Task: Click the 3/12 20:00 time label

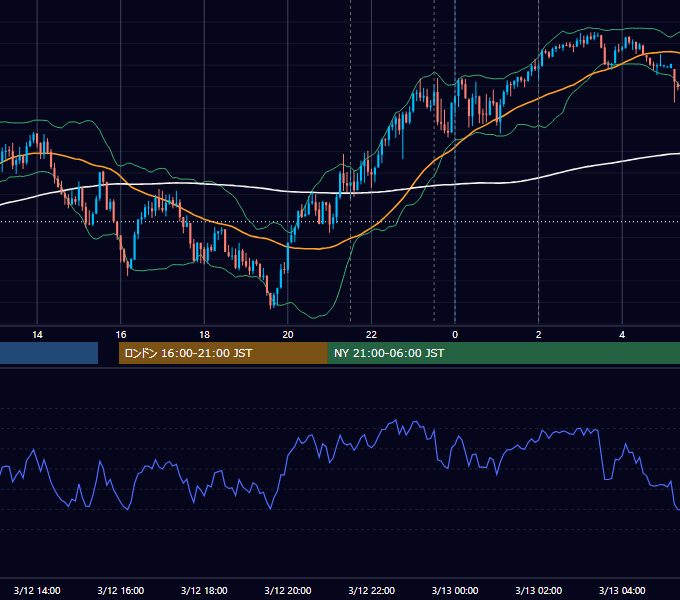Action: coord(288,590)
